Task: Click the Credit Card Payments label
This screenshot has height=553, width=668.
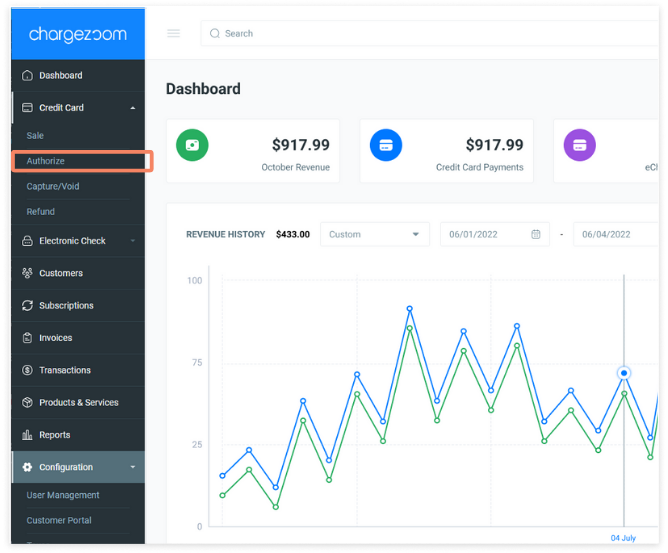Action: tap(480, 167)
